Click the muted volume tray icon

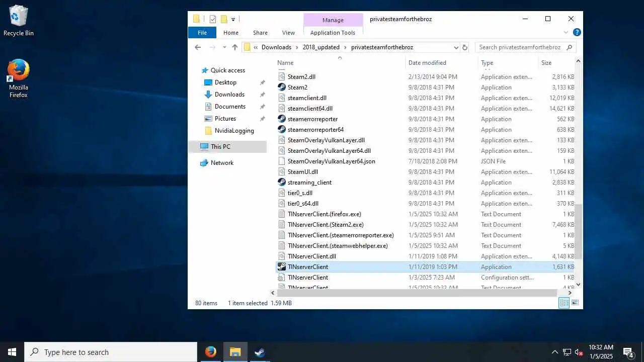pos(579,352)
